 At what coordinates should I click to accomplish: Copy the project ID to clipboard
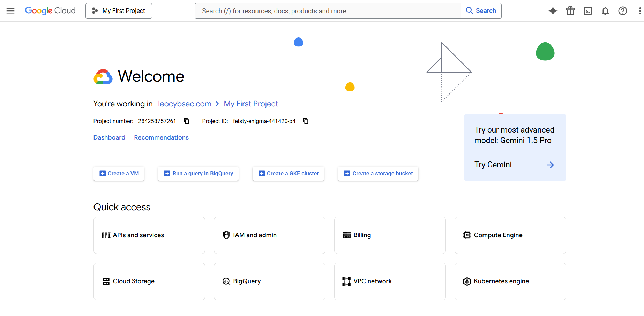(306, 121)
